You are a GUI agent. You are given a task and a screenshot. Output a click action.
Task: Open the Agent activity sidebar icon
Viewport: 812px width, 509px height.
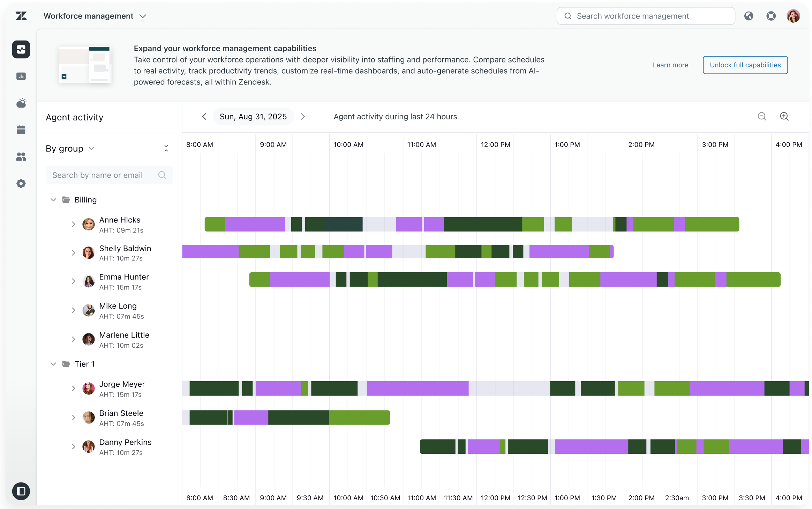21,49
